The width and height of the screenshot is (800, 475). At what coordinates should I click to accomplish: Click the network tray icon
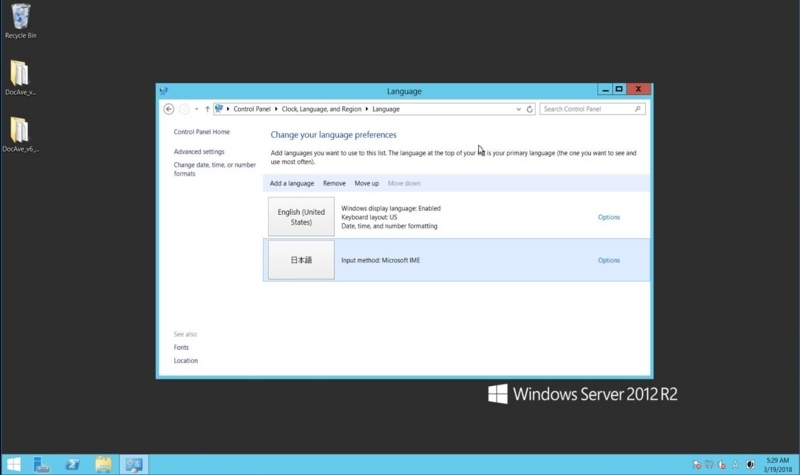pyautogui.click(x=709, y=464)
